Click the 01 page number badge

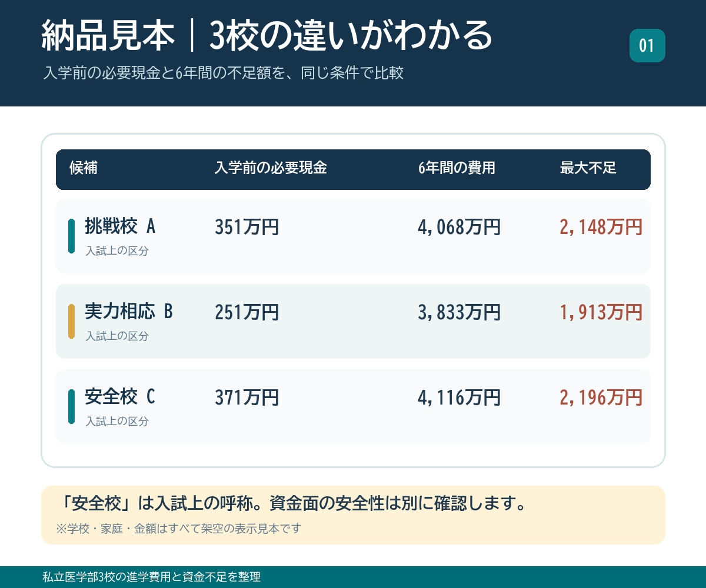point(647,45)
